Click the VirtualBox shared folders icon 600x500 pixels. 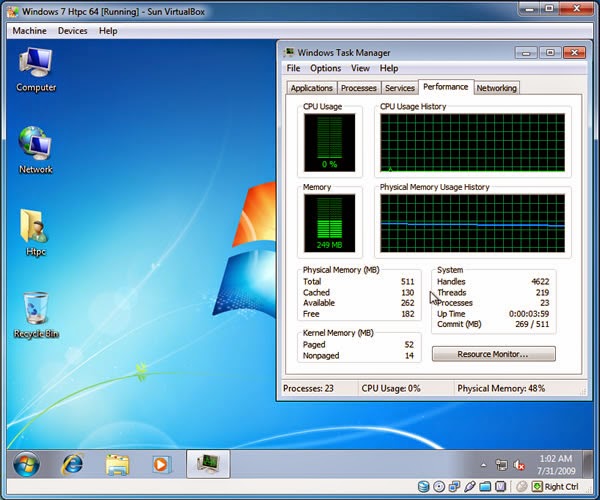(485, 487)
